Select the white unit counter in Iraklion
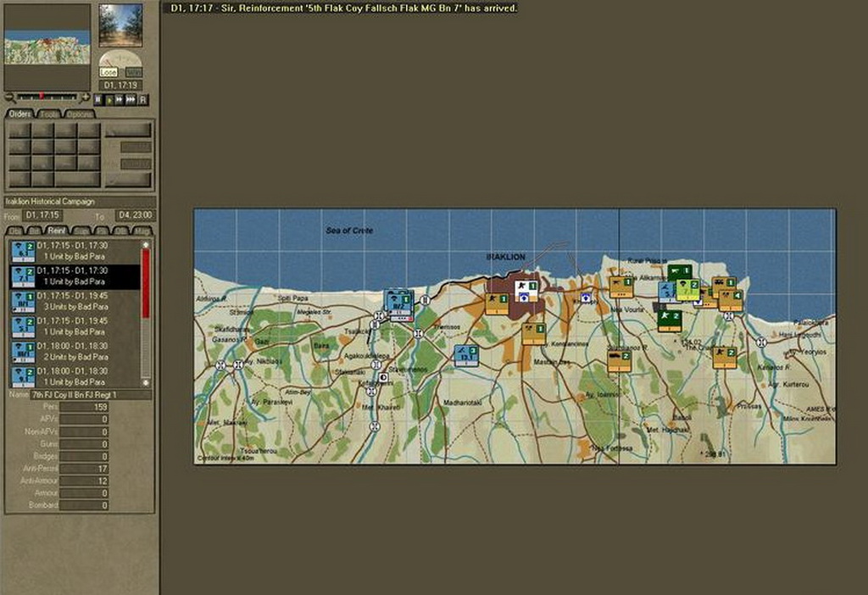Viewport: 868px width, 595px height. coord(526,291)
